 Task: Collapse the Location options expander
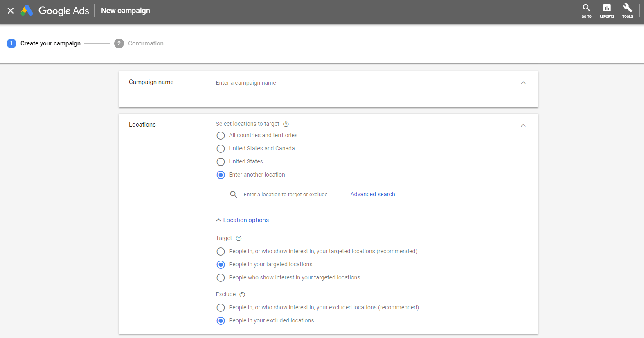click(242, 220)
